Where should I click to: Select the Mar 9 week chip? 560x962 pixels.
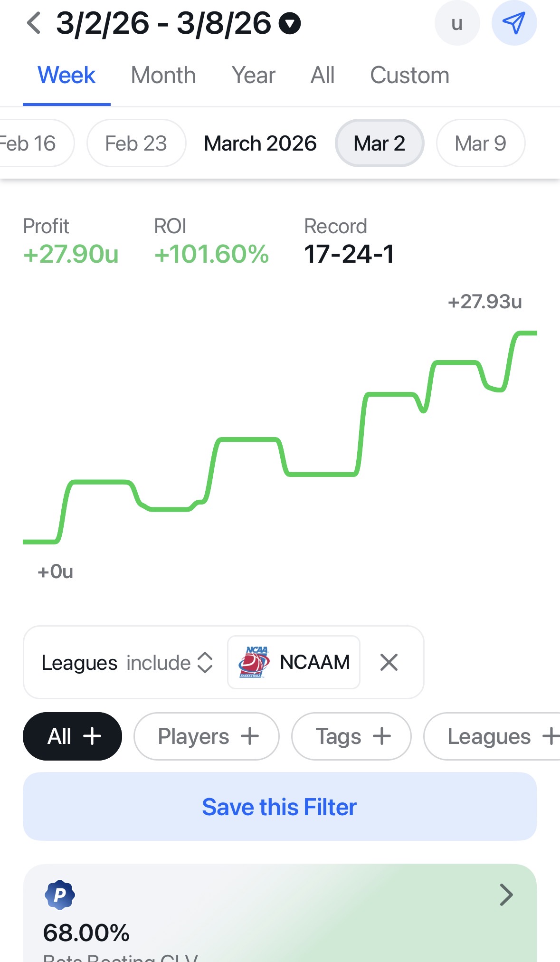point(480,143)
